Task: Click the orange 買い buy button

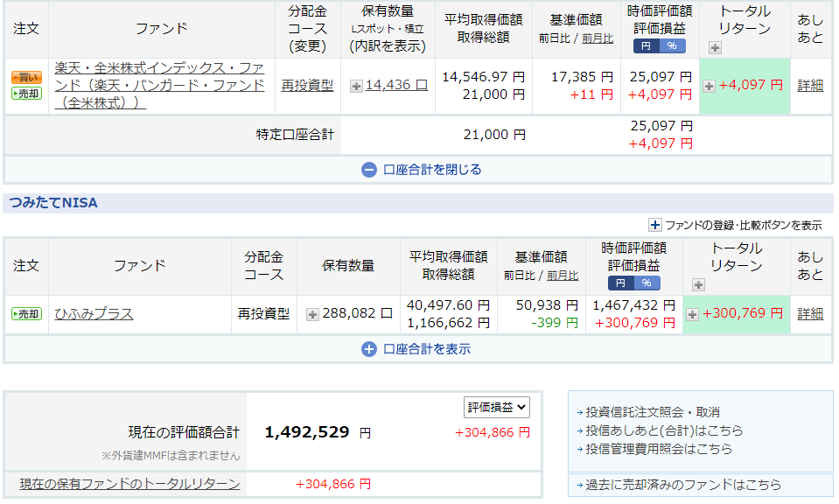Action: click(x=24, y=78)
